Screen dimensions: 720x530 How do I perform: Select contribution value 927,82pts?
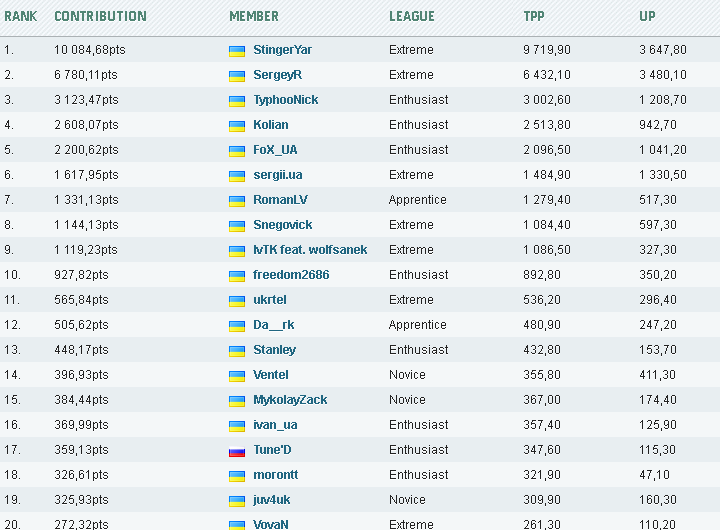click(81, 275)
